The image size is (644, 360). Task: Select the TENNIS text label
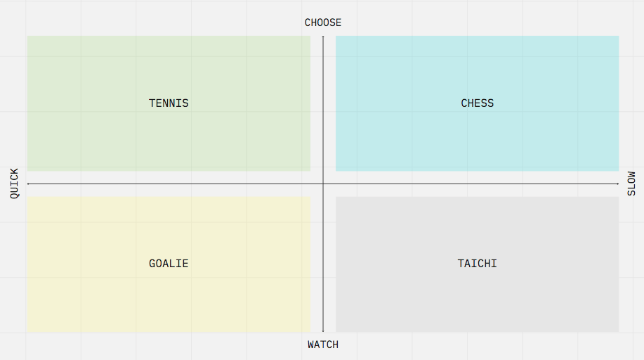(x=169, y=103)
